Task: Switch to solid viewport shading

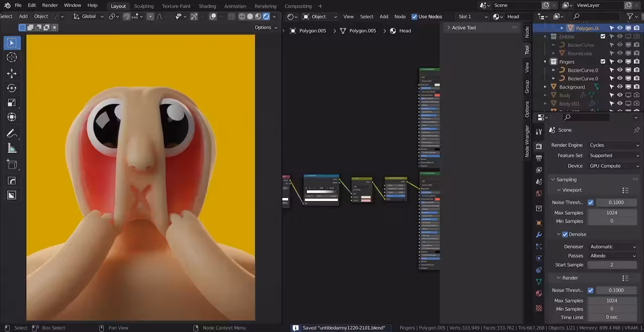Action: (250, 17)
